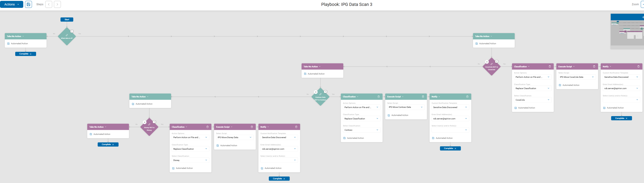Click the X on the Contoso Data decision diamond
644x183 pixels.
(316, 92)
